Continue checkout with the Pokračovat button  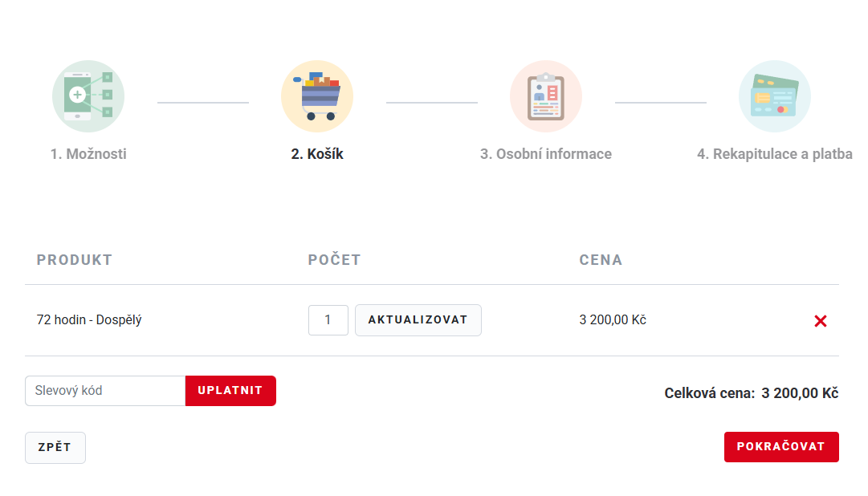[781, 447]
